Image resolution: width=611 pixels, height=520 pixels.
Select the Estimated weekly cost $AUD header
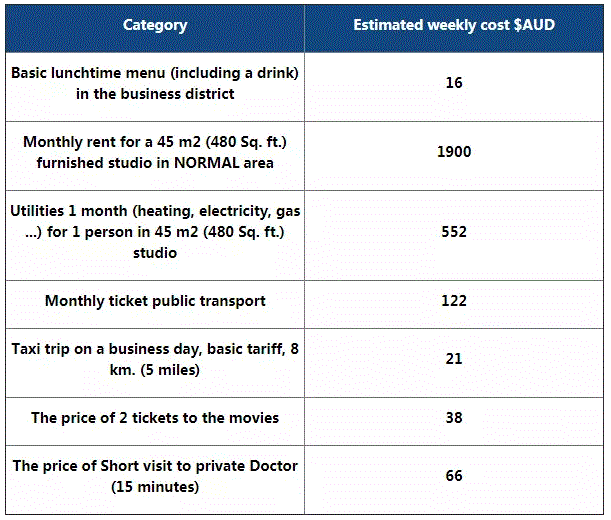pos(454,25)
